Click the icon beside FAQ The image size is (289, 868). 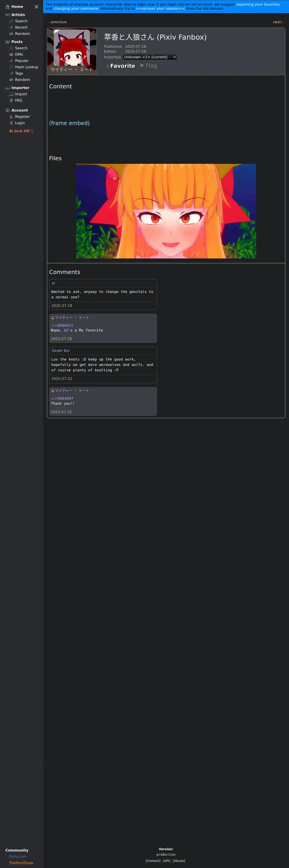11,101
